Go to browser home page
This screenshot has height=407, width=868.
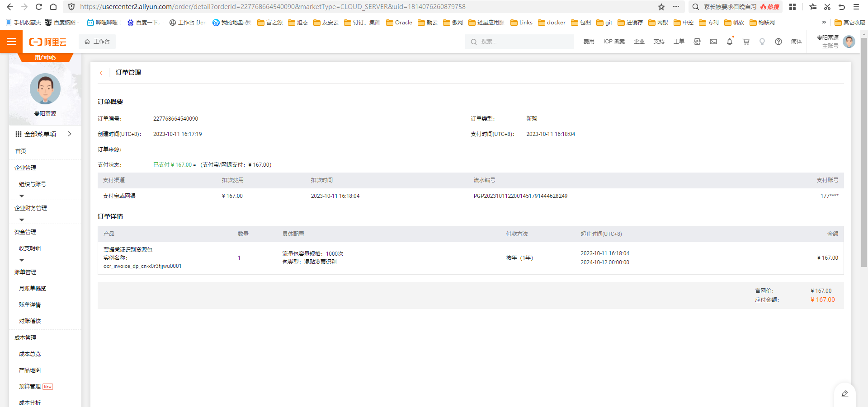[x=53, y=7]
